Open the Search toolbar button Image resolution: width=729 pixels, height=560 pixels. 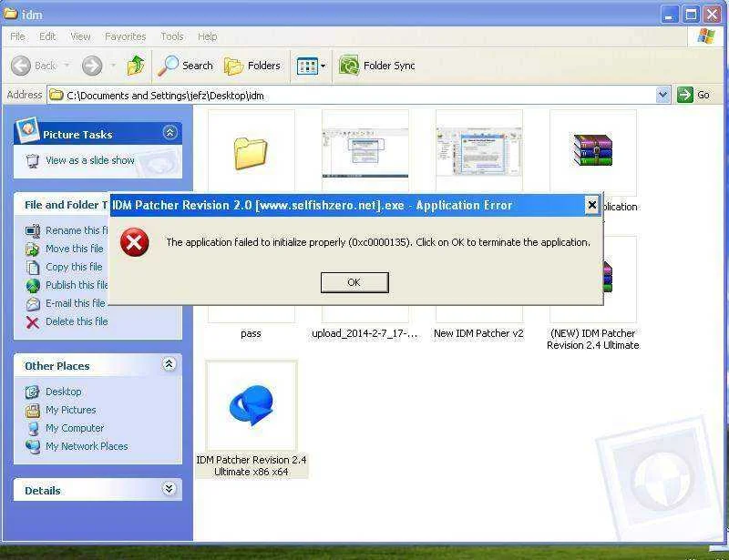[185, 66]
